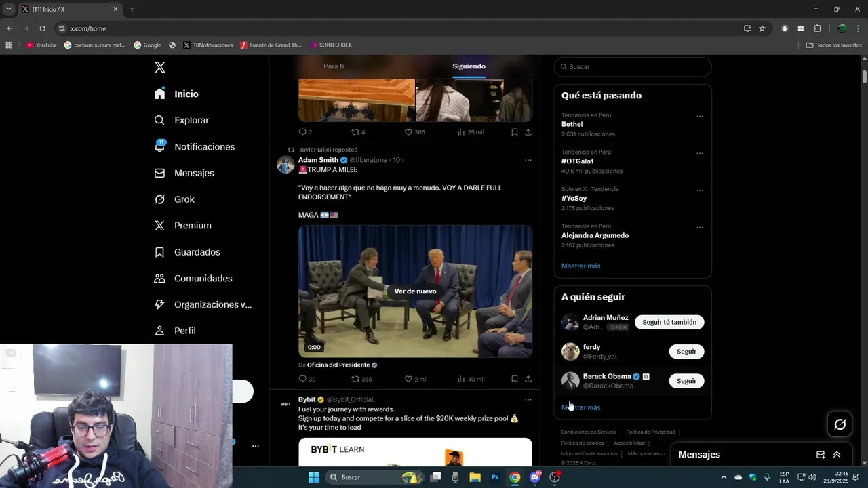This screenshot has width=868, height=488.
Task: Open options for #YoSoy trend
Action: [700, 190]
